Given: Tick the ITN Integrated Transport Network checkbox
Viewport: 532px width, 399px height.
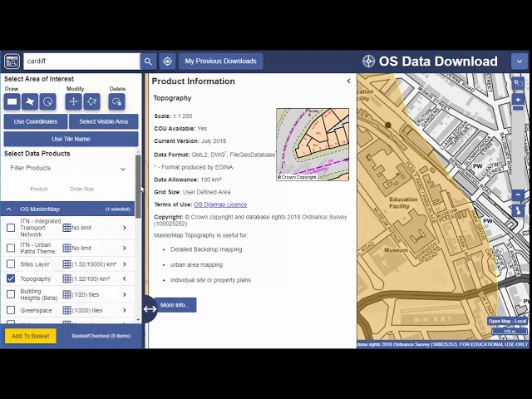Looking at the screenshot, I should (x=11, y=228).
